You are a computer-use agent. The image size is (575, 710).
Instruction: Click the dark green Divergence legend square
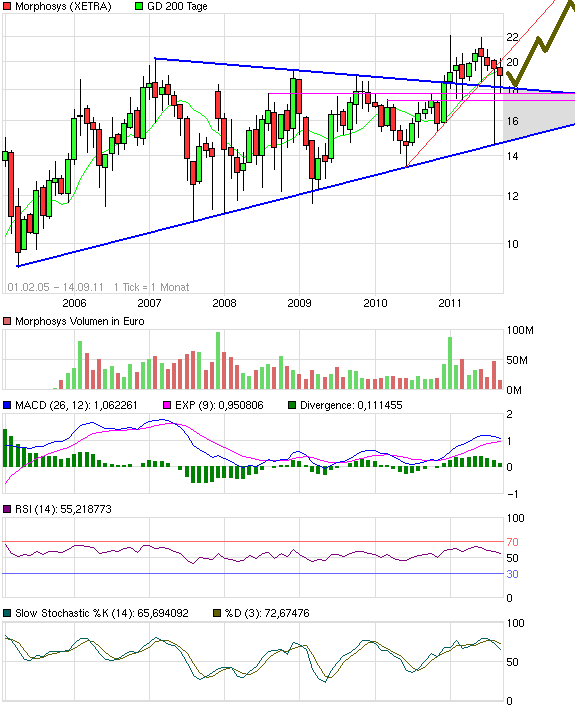pyautogui.click(x=292, y=405)
